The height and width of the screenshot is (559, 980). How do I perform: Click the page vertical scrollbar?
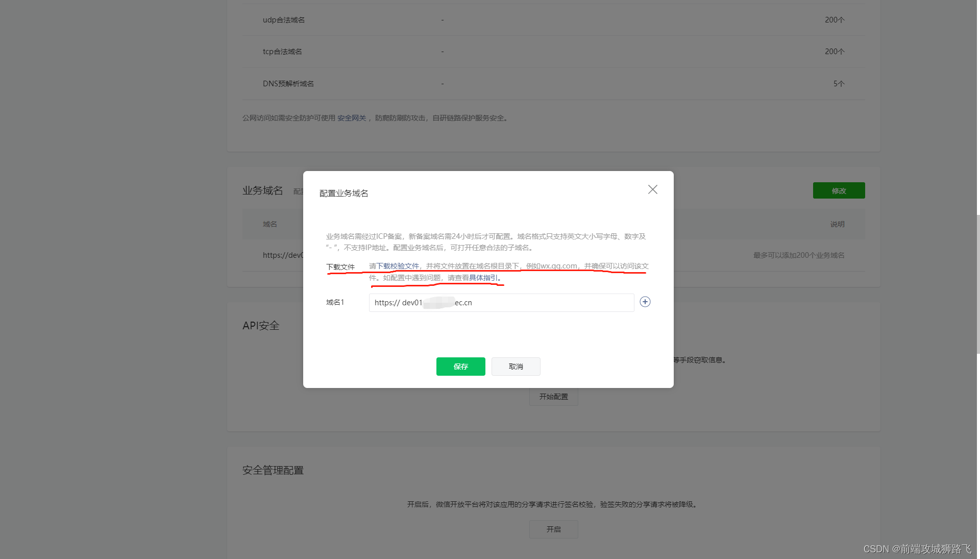pyautogui.click(x=978, y=284)
